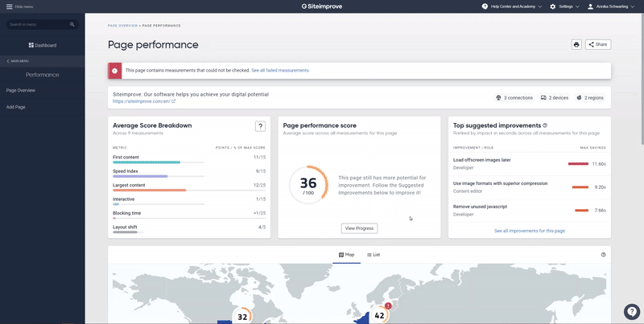This screenshot has height=324, width=644.
Task: Open See all failed measurements link
Action: (x=280, y=71)
